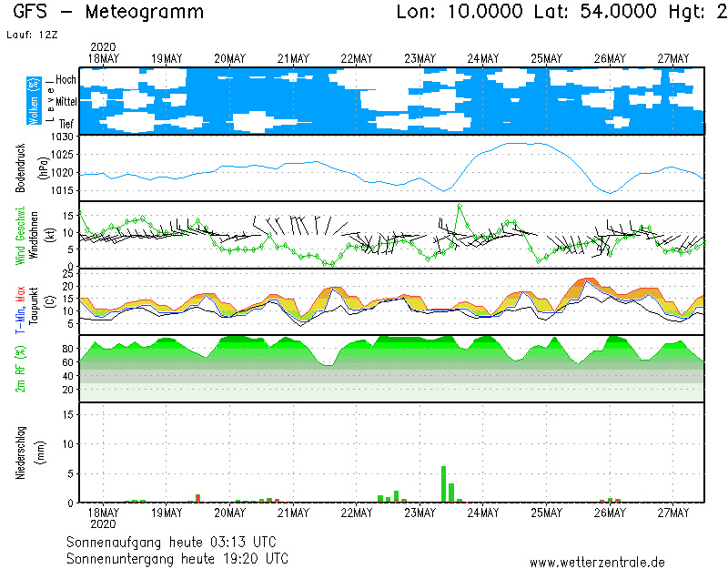Click the Niederschlag axis label
728x569 pixels.
pos(20,452)
